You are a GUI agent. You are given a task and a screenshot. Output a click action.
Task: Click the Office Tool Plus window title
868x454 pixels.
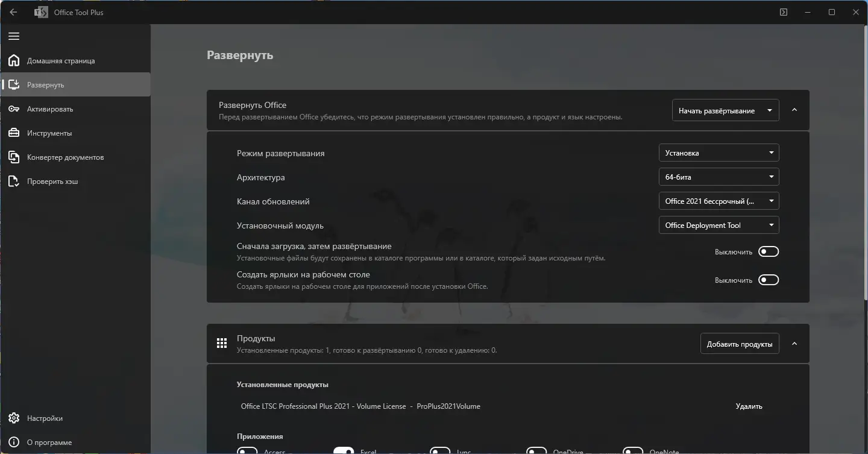(79, 12)
